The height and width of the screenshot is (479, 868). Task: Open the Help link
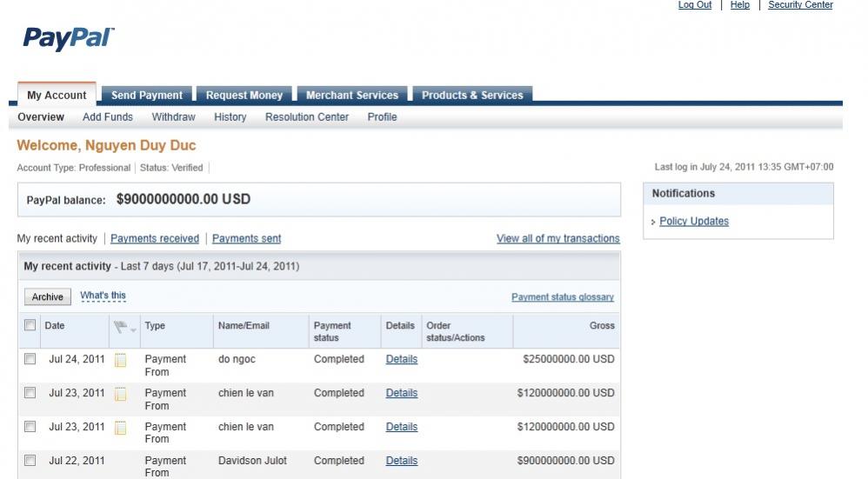pos(739,5)
